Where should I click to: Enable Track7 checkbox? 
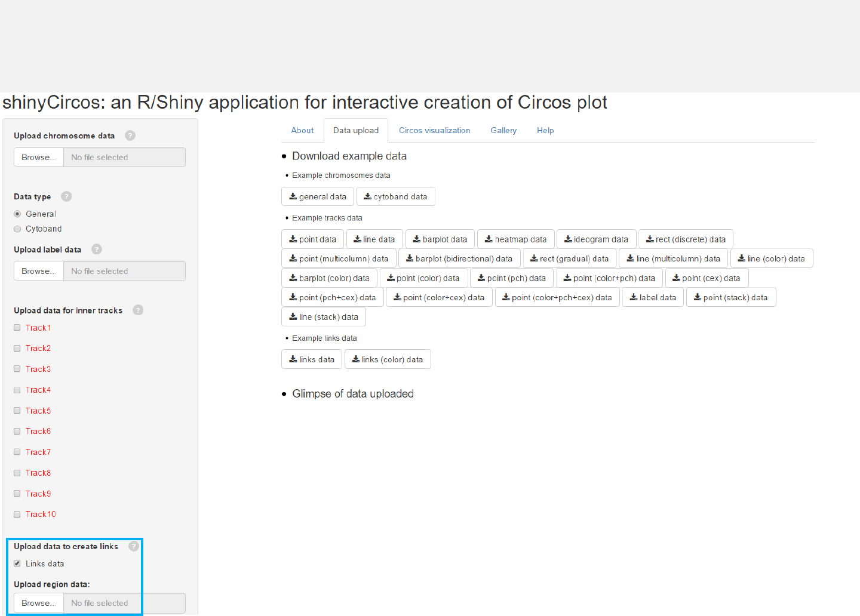[17, 452]
